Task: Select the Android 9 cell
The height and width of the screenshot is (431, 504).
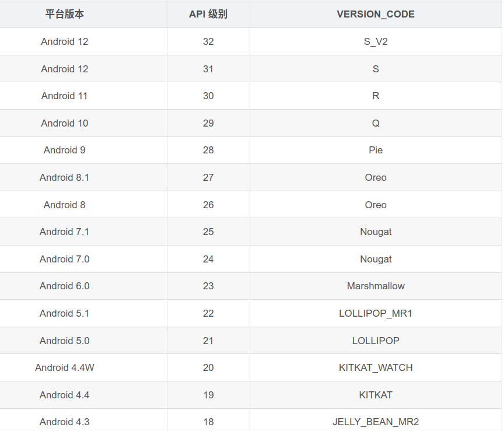Action: click(65, 150)
